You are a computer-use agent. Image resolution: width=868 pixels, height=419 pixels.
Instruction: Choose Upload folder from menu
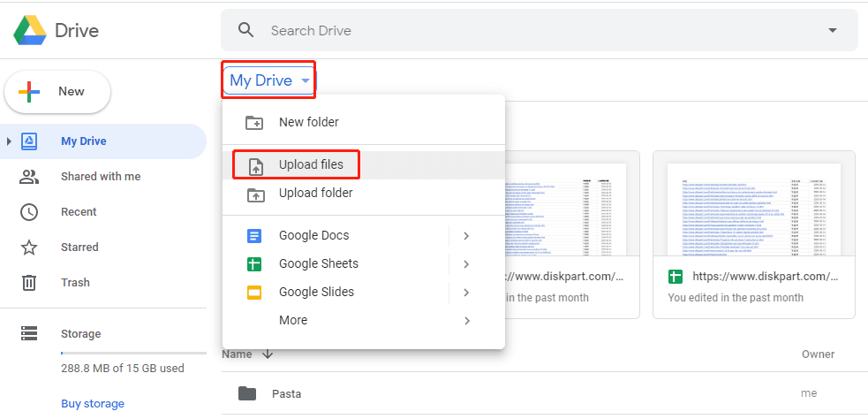coord(364,194)
